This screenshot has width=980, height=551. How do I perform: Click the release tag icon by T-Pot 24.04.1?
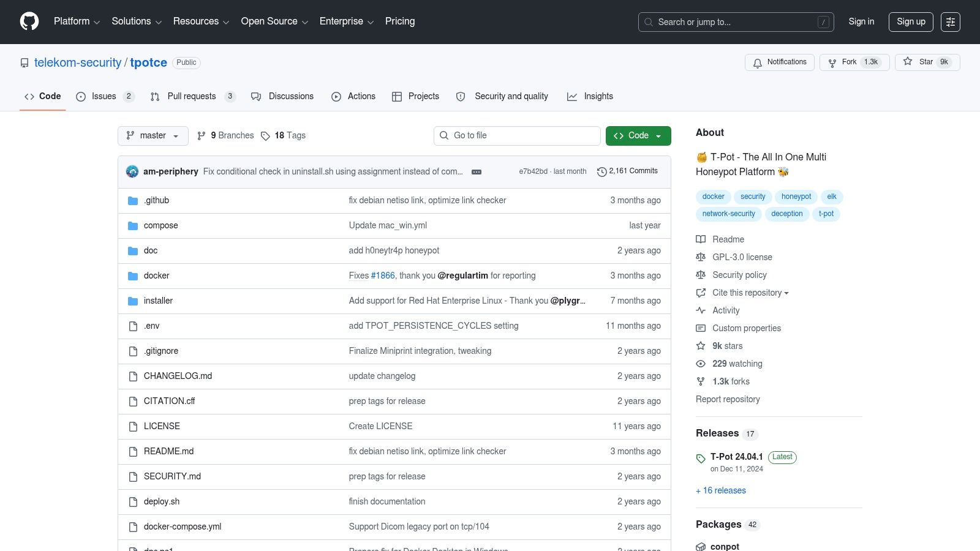tap(701, 458)
